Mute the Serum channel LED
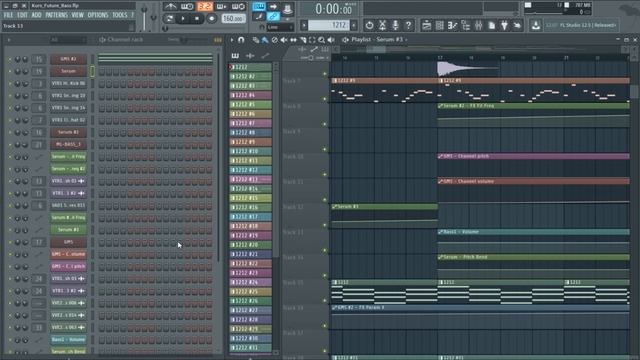The image size is (640, 360). [x=10, y=71]
